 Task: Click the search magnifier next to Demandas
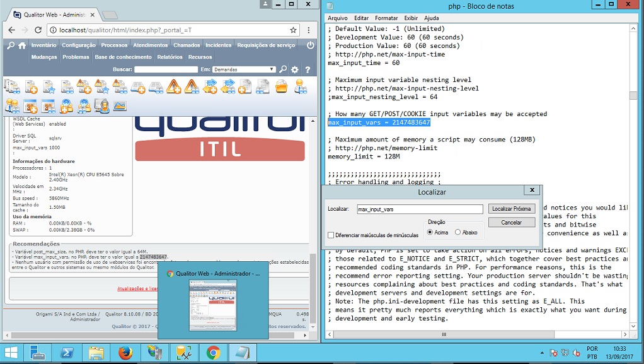(x=283, y=69)
